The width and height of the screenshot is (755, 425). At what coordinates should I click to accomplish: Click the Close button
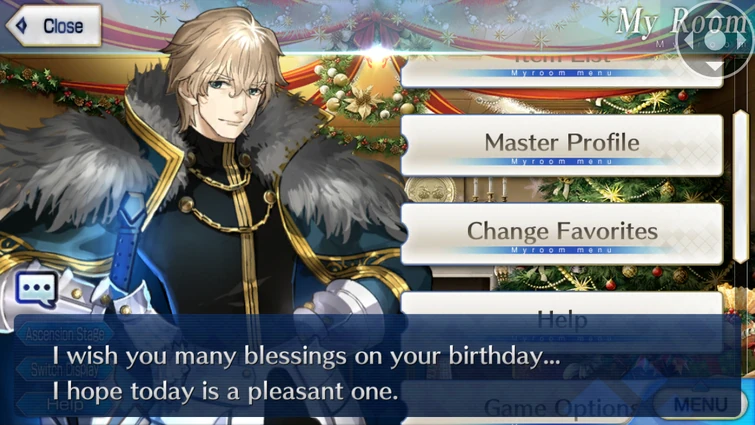pos(53,26)
